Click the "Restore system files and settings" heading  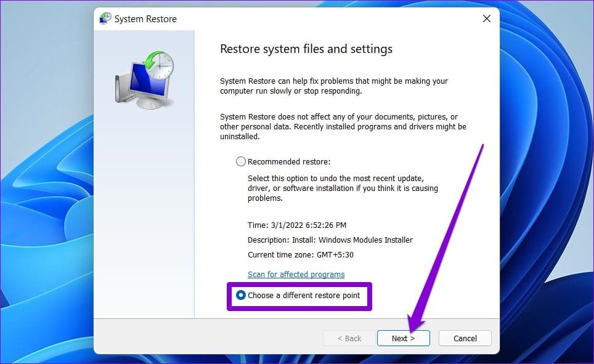[x=306, y=49]
